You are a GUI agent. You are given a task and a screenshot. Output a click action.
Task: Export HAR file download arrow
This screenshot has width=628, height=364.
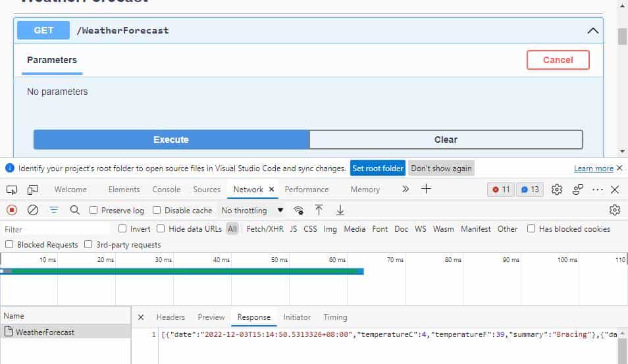coord(340,210)
